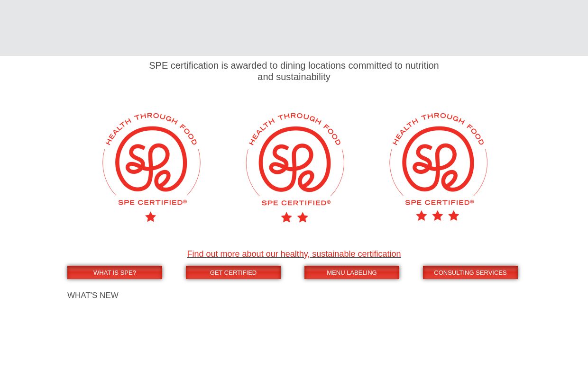The height and width of the screenshot is (379, 588).
Task: Click the second star under the two-star badge
Action: 303,217
